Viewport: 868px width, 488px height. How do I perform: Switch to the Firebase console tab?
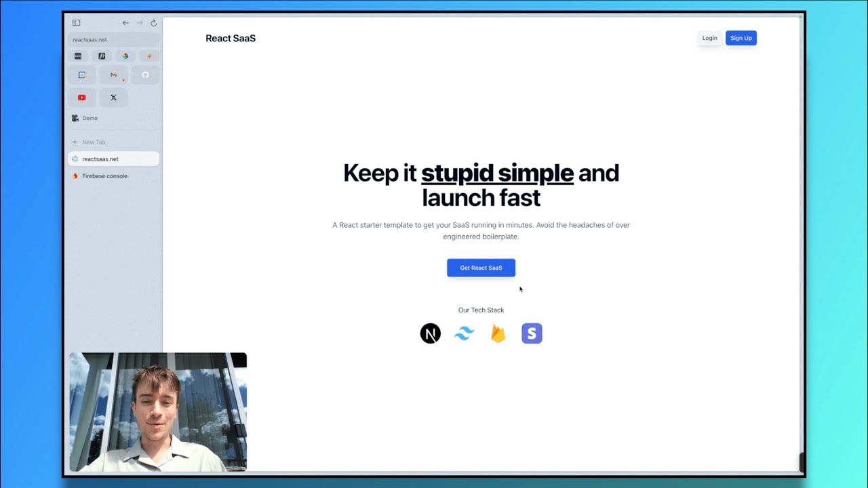click(x=113, y=176)
